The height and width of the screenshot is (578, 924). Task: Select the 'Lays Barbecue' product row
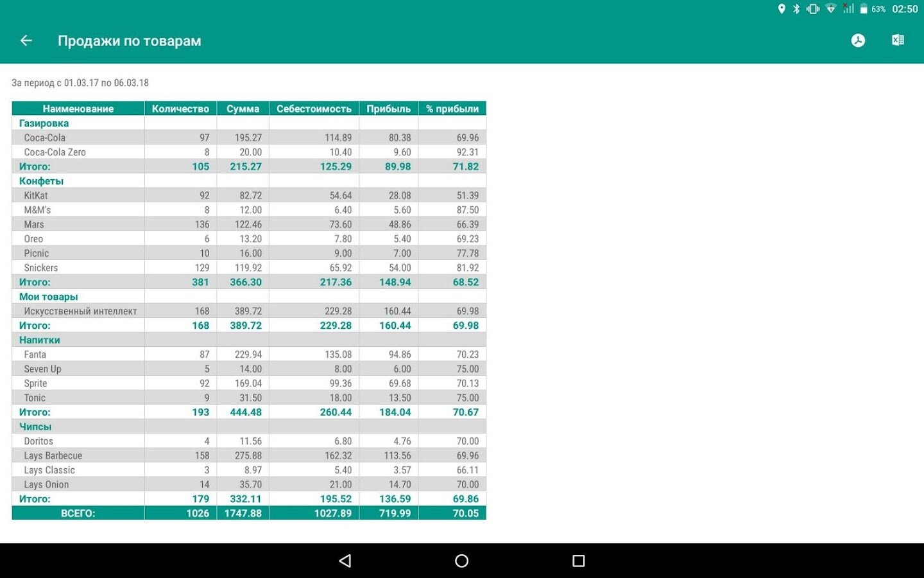[x=249, y=455]
